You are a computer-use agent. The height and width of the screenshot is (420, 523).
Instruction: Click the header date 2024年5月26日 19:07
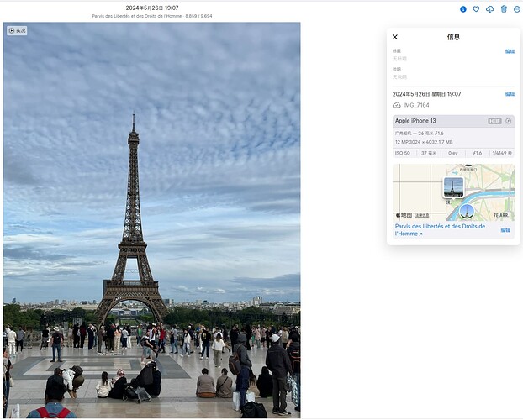click(152, 8)
